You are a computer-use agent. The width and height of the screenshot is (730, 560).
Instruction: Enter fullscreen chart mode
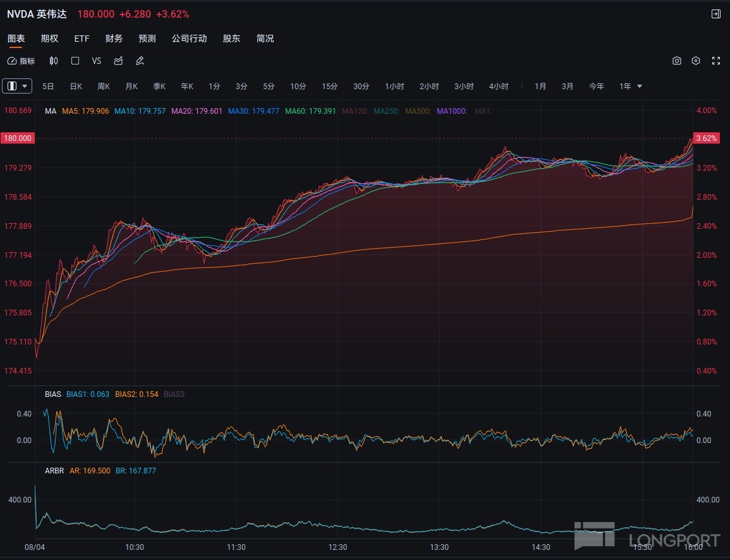pyautogui.click(x=716, y=61)
